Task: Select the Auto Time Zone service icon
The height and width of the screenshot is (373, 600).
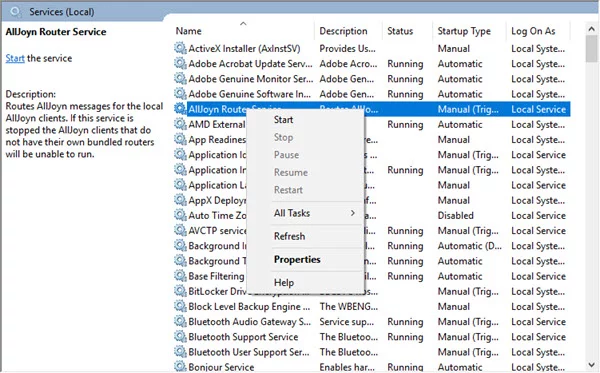Action: 180,215
